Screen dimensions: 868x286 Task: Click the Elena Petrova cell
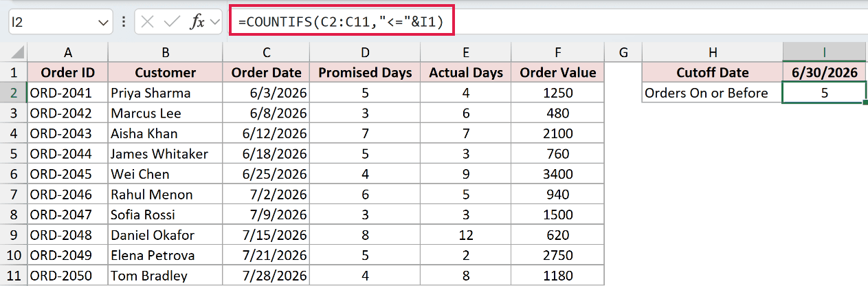(166, 256)
